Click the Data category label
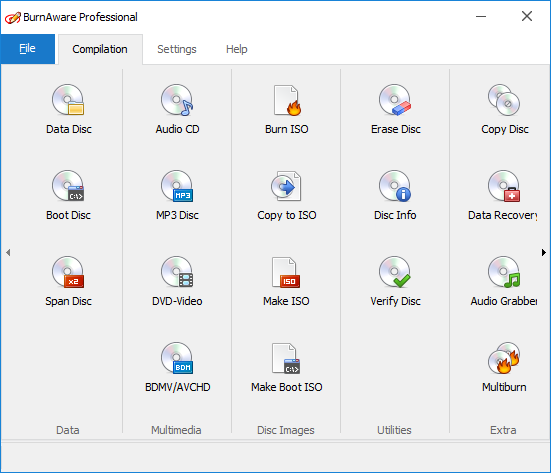 coord(68,430)
